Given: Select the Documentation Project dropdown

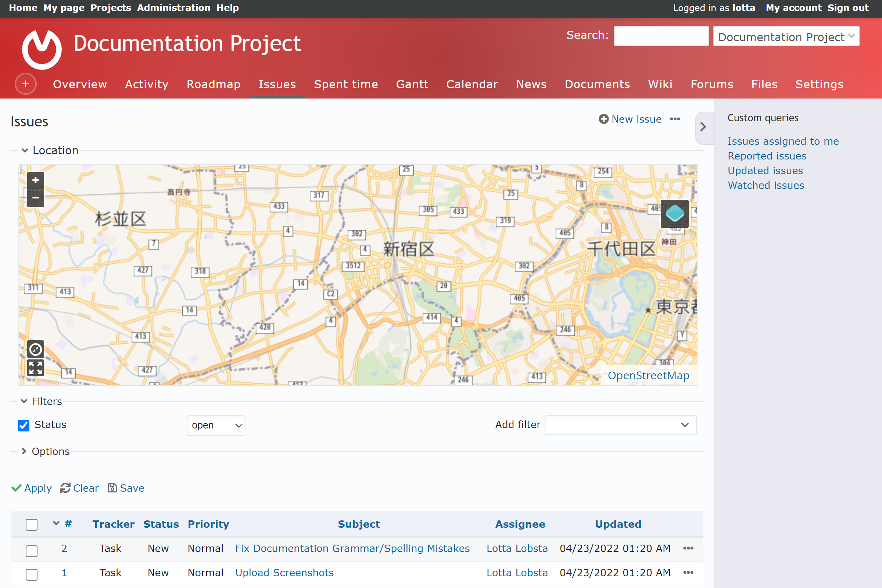Looking at the screenshot, I should click(786, 36).
